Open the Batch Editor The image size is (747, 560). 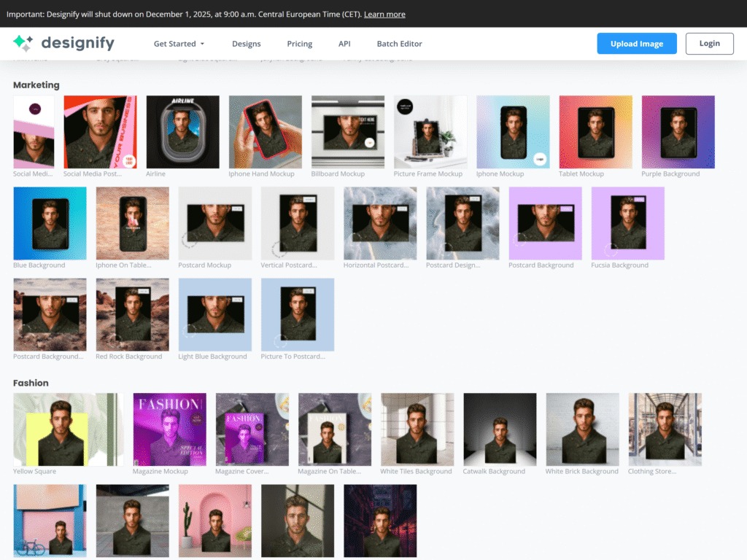(x=399, y=43)
